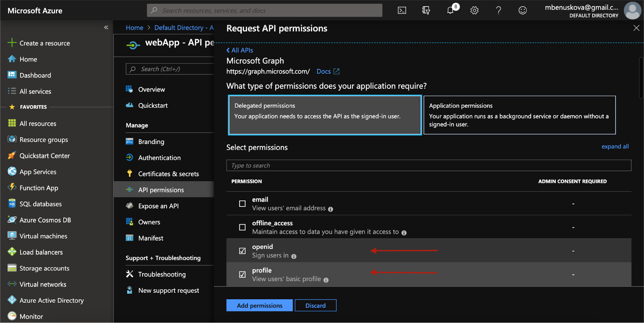Open Owners under Manage
This screenshot has height=323, width=644.
click(x=149, y=222)
